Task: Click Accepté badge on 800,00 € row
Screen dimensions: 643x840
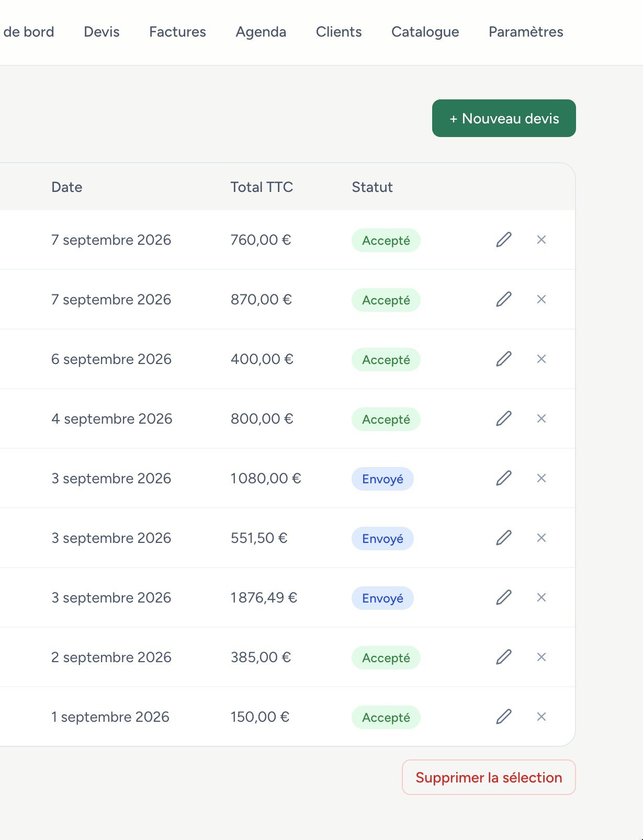Action: 386,419
